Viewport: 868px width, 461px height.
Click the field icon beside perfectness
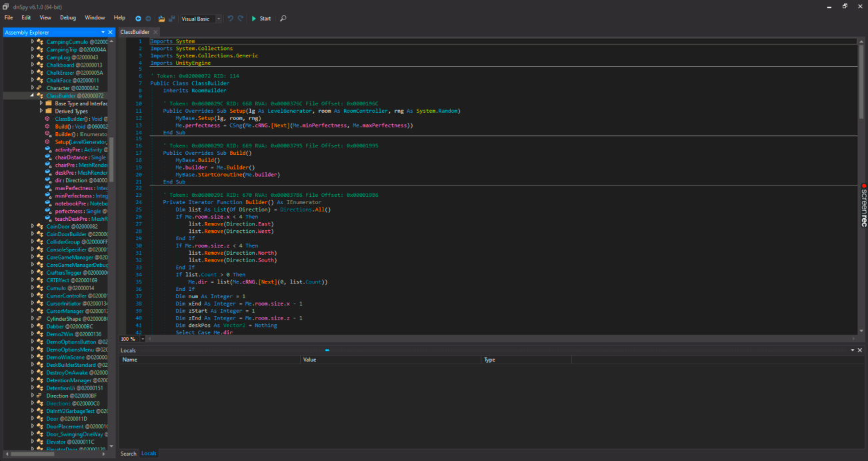tap(47, 211)
